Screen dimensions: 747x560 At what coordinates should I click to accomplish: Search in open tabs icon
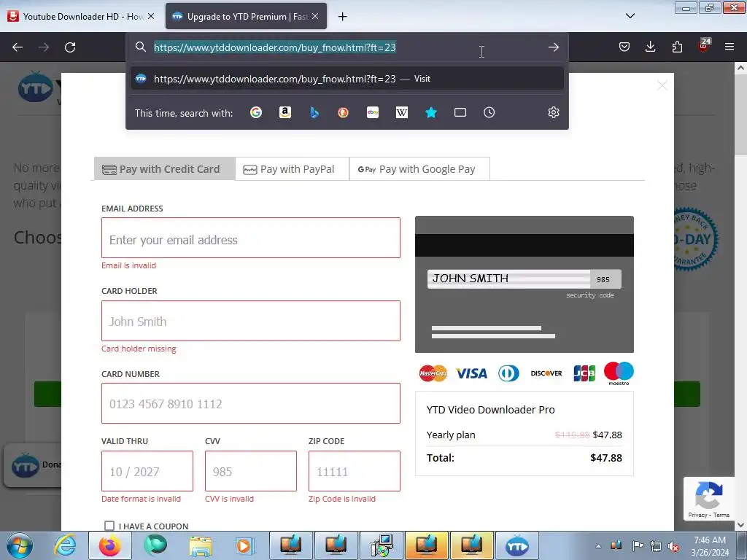click(460, 112)
